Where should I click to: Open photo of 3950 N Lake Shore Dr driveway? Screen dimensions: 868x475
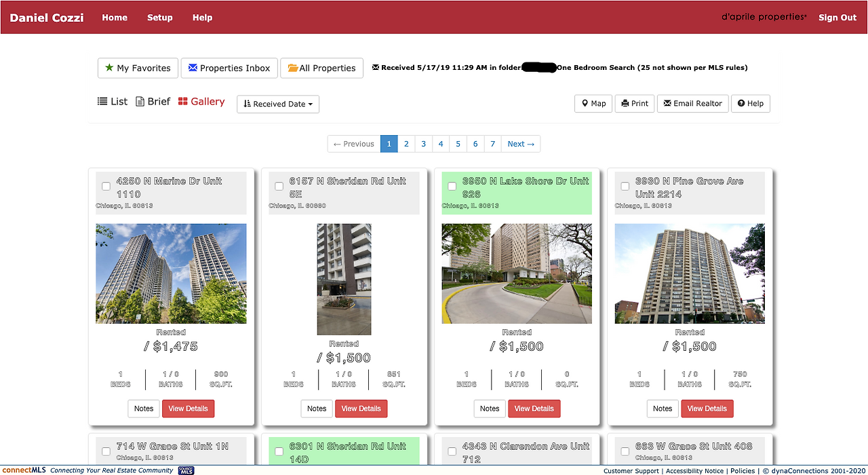tap(517, 273)
